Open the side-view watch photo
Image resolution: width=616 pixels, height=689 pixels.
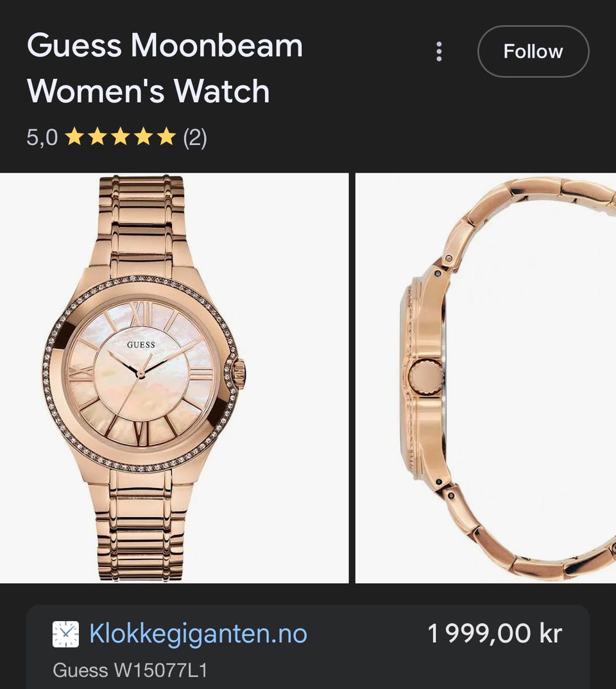(x=486, y=378)
